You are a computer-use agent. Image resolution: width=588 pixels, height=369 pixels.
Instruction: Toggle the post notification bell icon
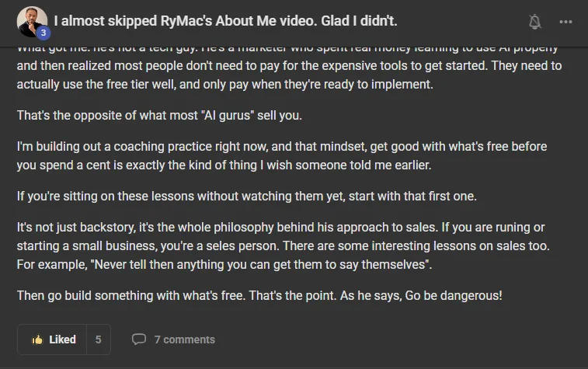tap(534, 22)
